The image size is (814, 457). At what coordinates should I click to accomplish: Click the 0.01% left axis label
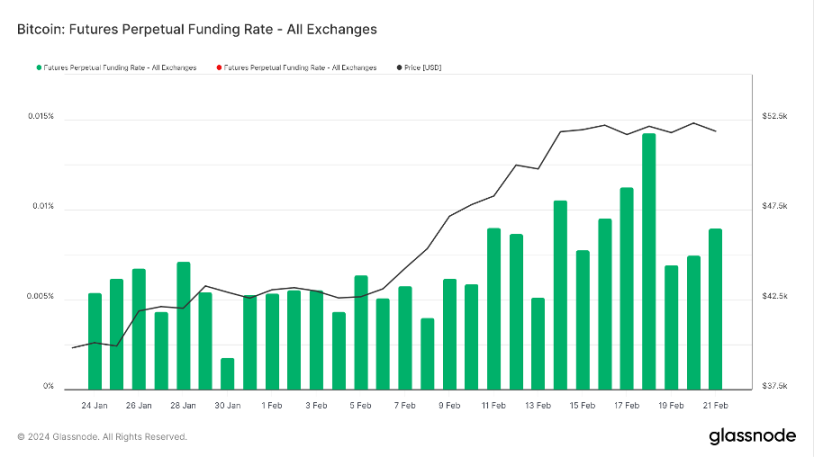[43, 206]
